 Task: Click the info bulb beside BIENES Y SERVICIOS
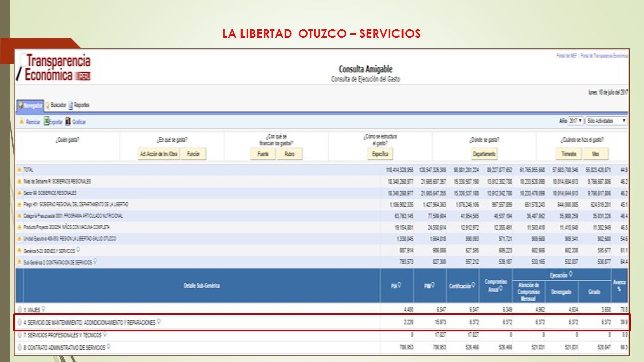79,249
